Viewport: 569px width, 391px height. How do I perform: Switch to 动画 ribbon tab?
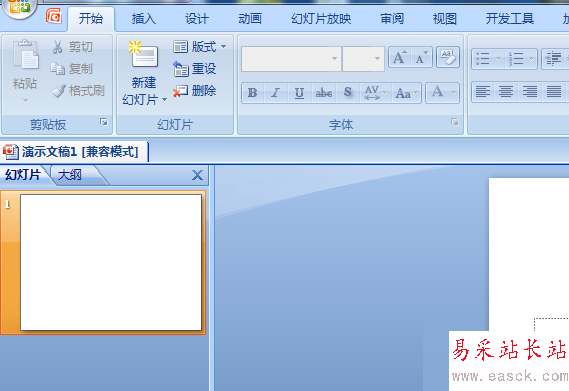(250, 19)
